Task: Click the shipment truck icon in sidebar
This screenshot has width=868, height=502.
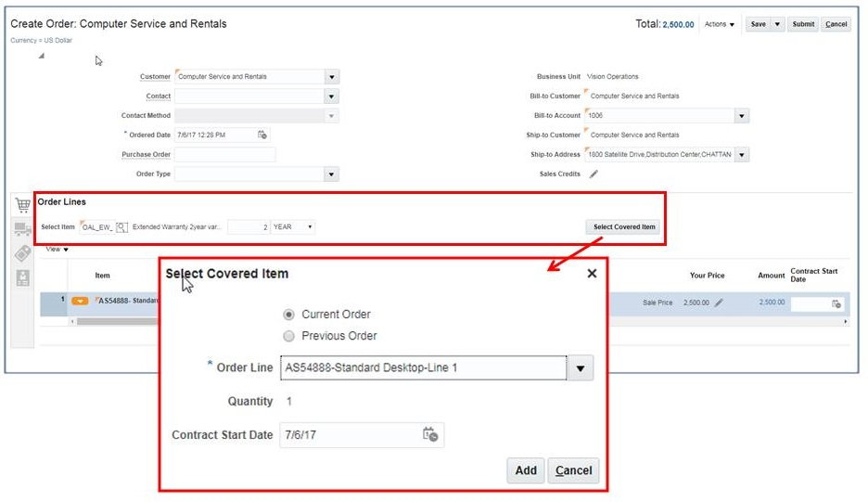Action: click(x=23, y=229)
